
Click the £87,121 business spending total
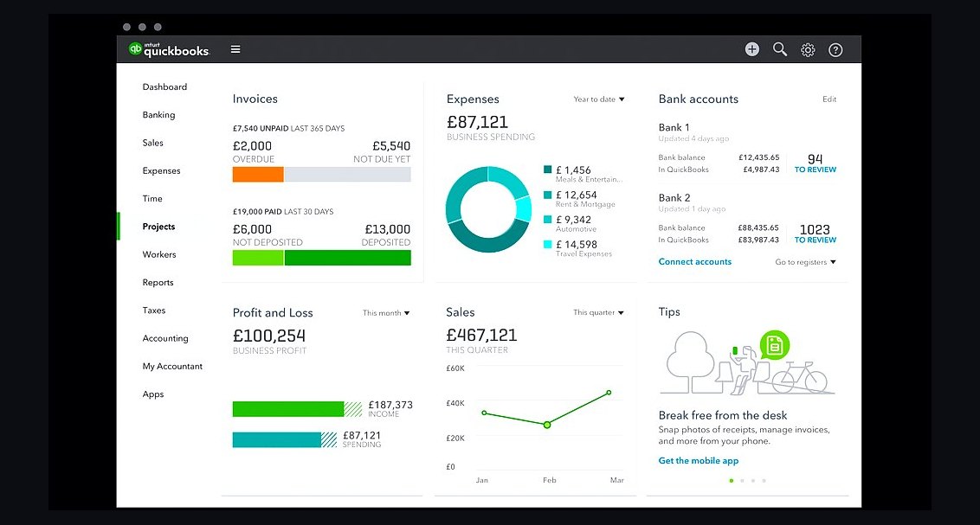coord(477,122)
